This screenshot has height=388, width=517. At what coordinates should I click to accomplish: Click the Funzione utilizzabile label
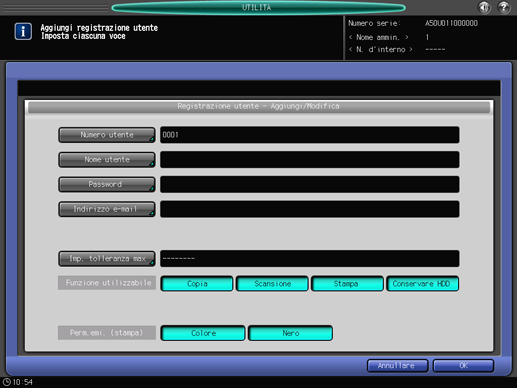click(x=107, y=283)
